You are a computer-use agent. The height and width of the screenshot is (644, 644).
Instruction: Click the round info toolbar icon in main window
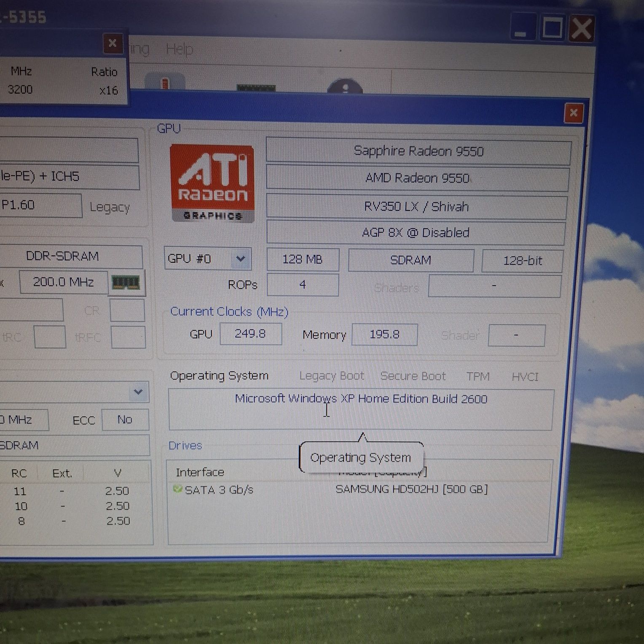345,86
